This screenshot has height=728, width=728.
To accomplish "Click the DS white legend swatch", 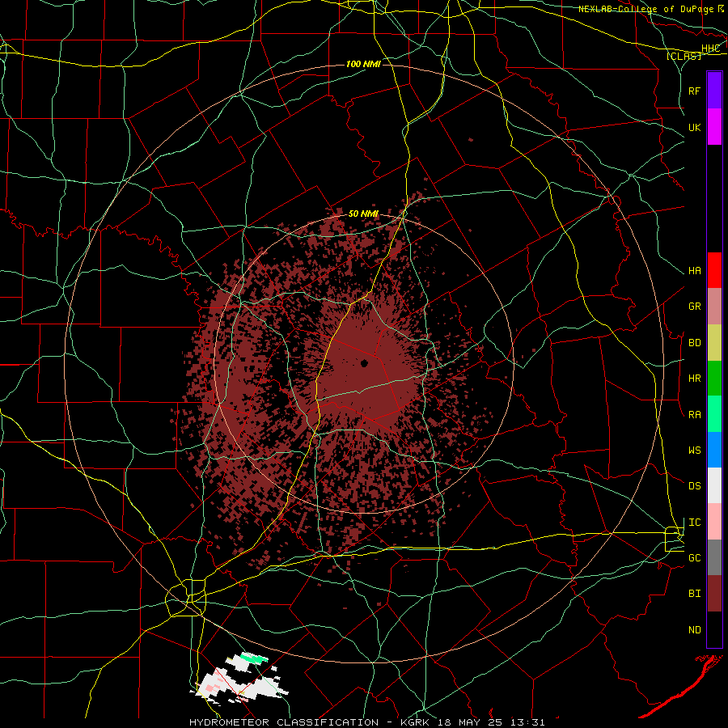I will 714,485.
